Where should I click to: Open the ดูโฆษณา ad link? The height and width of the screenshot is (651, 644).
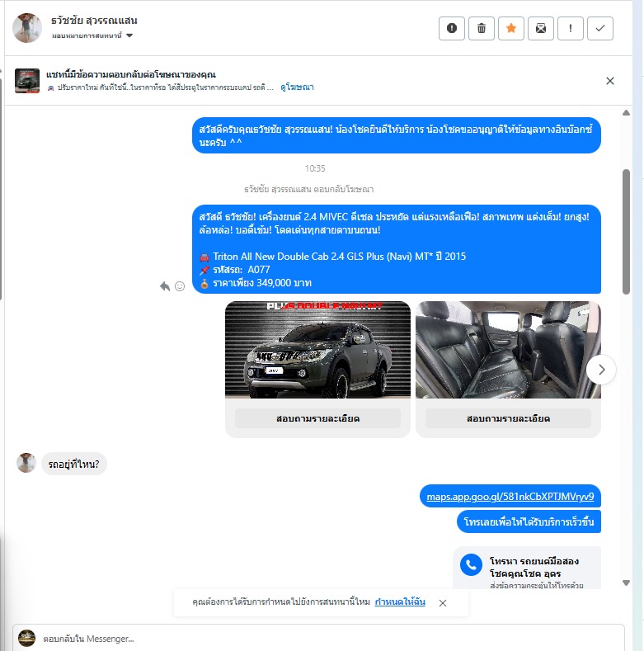(x=297, y=87)
